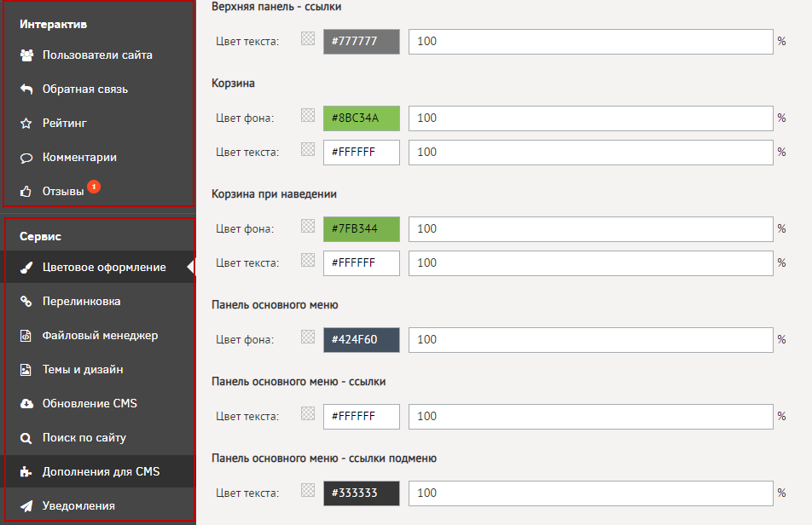Toggle transparency for ссылки подменю text color
The image size is (812, 525).
308,490
